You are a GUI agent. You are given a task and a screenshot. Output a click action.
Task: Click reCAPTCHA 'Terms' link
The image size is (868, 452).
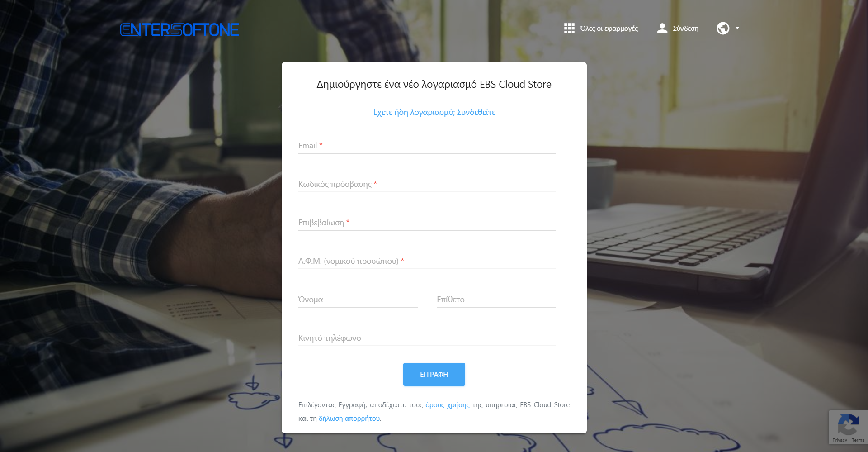pos(858,440)
